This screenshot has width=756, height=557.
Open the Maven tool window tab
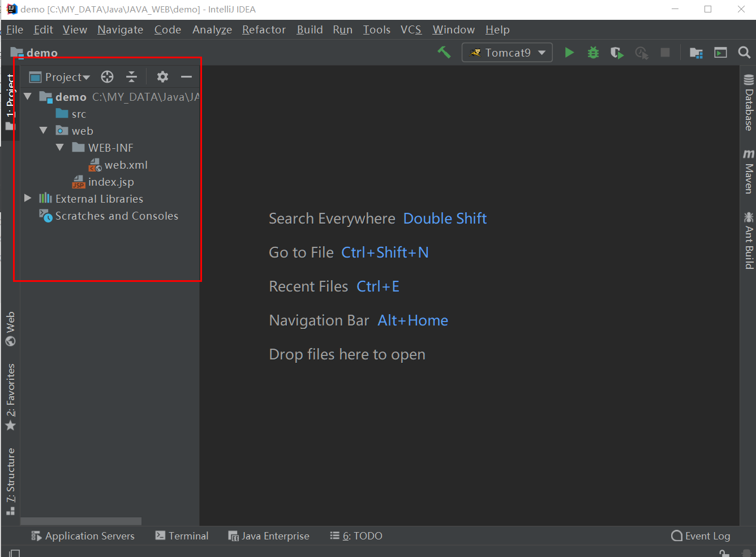[x=749, y=172]
